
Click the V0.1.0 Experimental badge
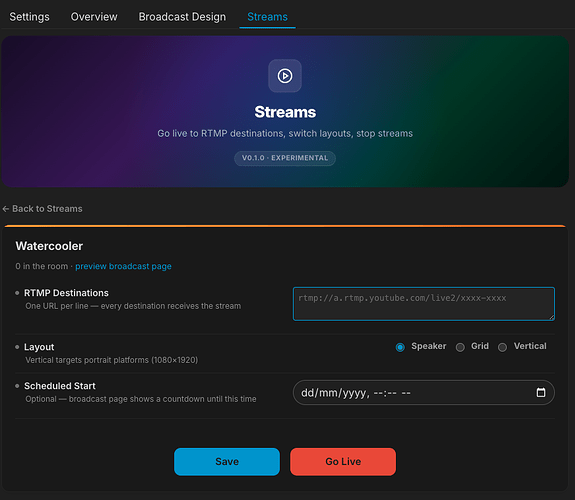click(285, 158)
